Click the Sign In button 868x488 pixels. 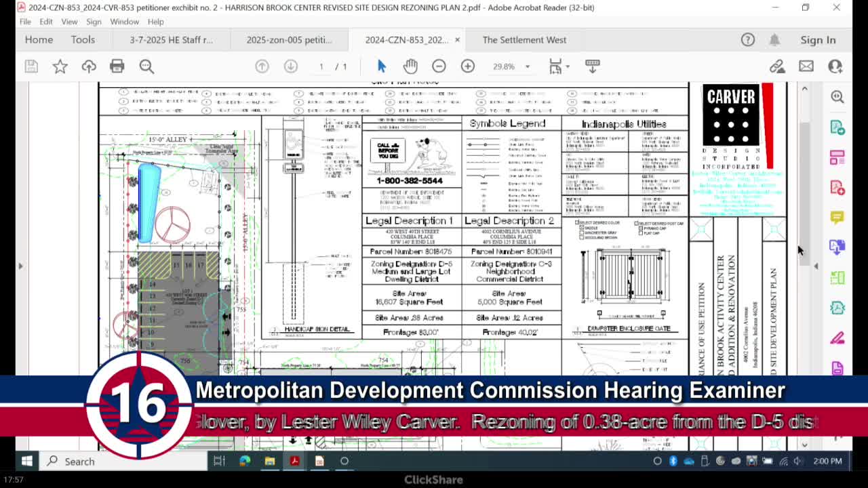[818, 39]
